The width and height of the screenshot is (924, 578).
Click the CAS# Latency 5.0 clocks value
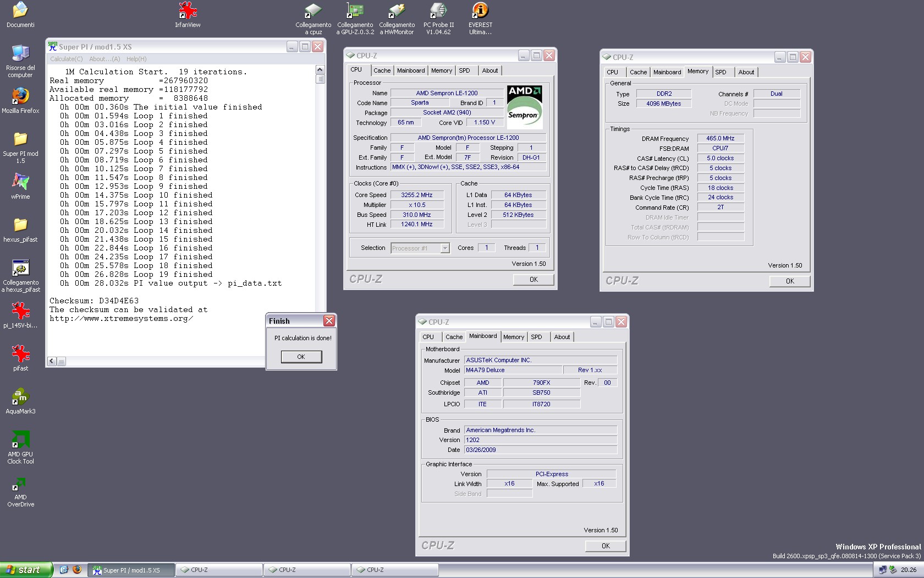(721, 158)
